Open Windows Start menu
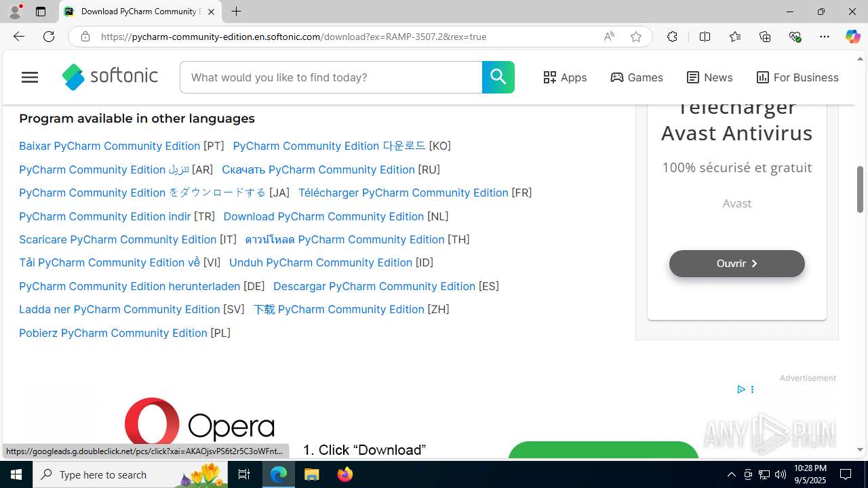 [x=16, y=474]
